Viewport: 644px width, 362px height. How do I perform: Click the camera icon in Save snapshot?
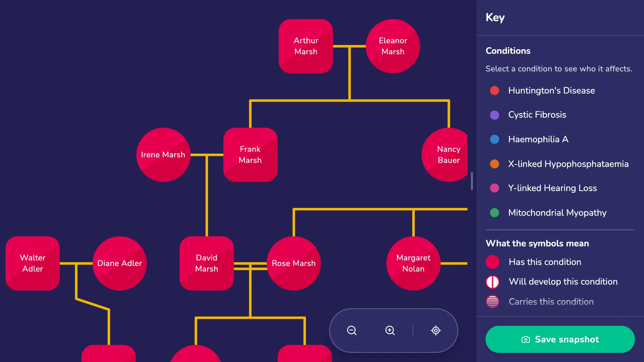tap(526, 340)
